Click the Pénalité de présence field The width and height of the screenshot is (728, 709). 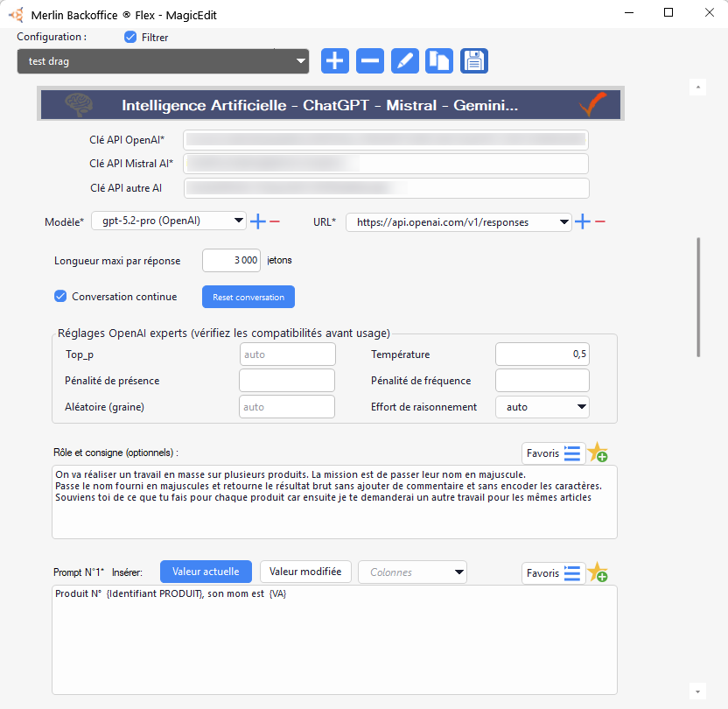point(287,380)
